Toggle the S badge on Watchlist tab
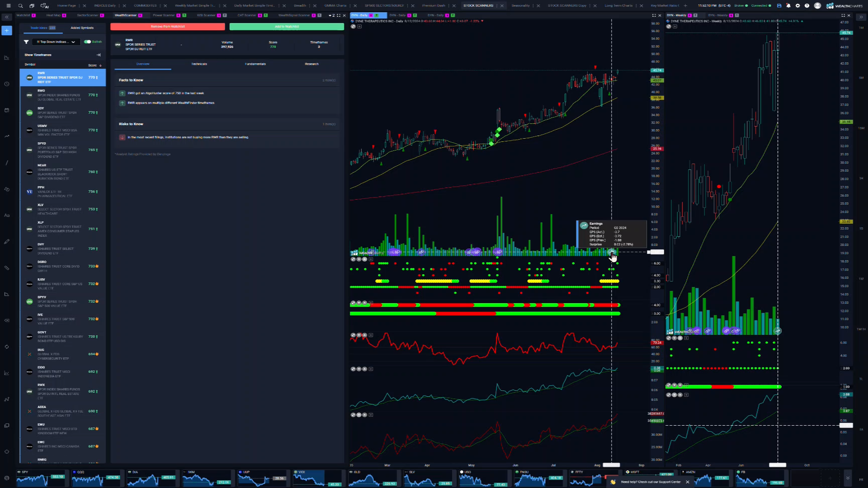 click(x=33, y=15)
